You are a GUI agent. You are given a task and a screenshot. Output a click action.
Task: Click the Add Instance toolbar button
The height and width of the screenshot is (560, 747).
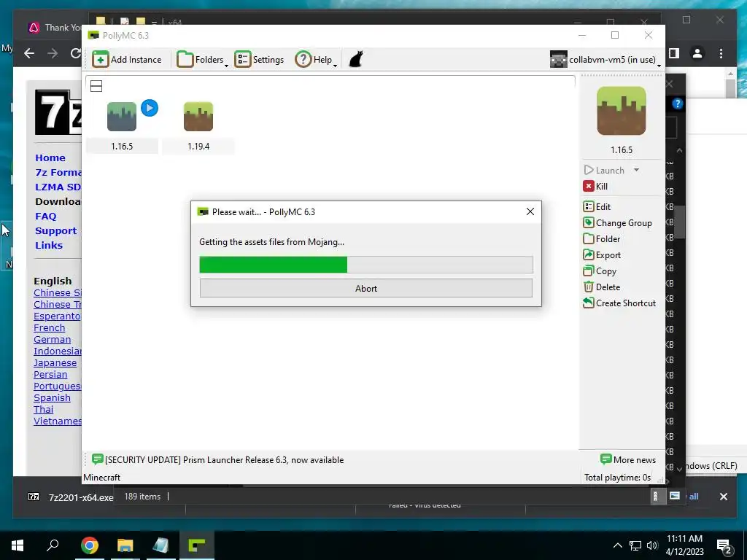pyautogui.click(x=127, y=60)
